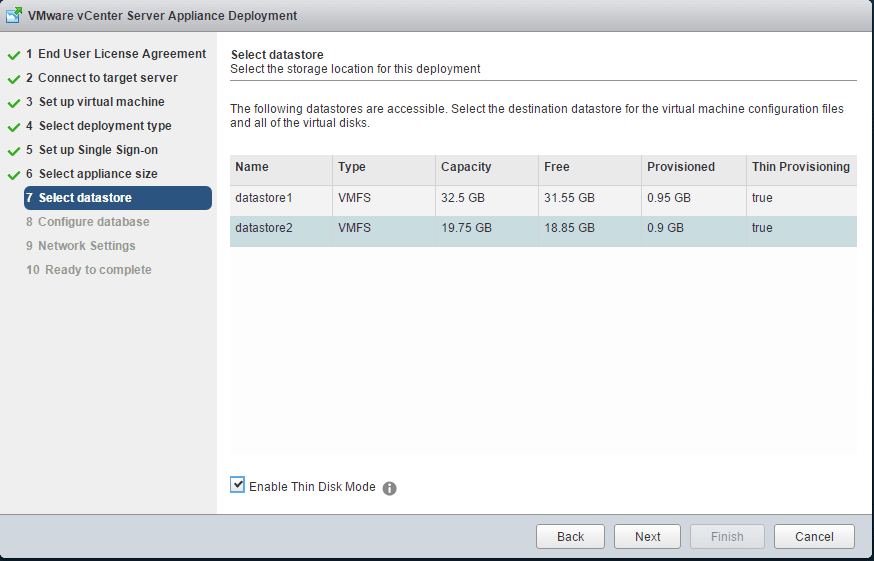The image size is (874, 561).
Task: Return to step 3 Set up virtual machine
Action: pos(95,101)
